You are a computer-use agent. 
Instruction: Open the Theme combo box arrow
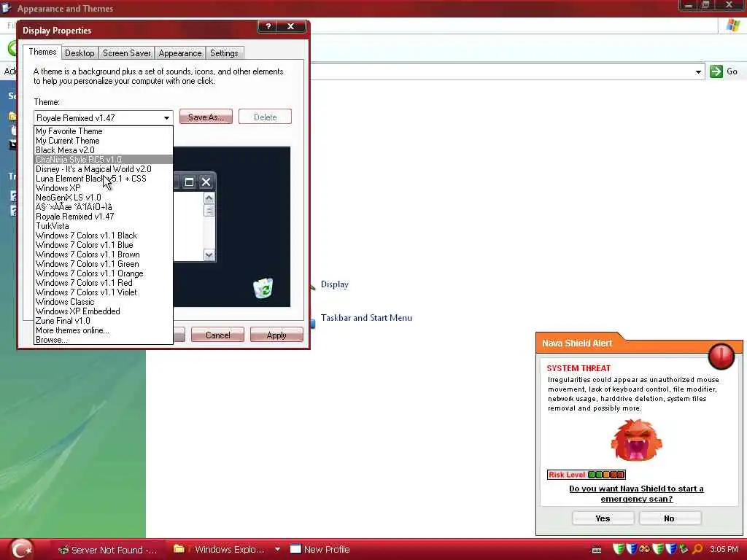click(x=166, y=117)
